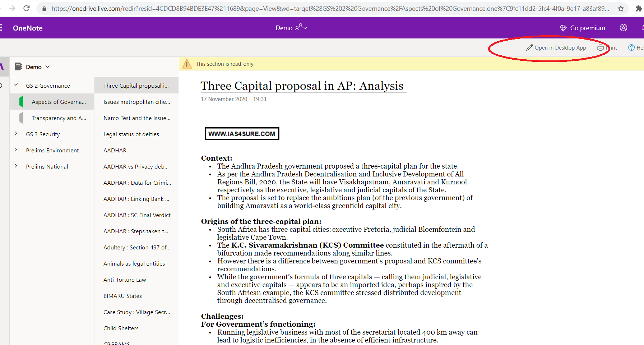Viewport: 644px width, 345px height.
Task: Open the Legal status of deities page
Action: (x=131, y=134)
